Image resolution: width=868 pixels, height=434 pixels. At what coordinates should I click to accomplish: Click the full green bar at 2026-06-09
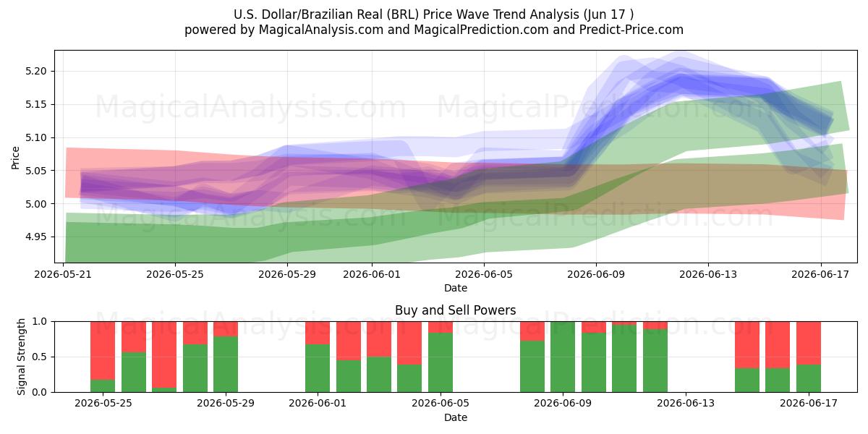(x=563, y=357)
